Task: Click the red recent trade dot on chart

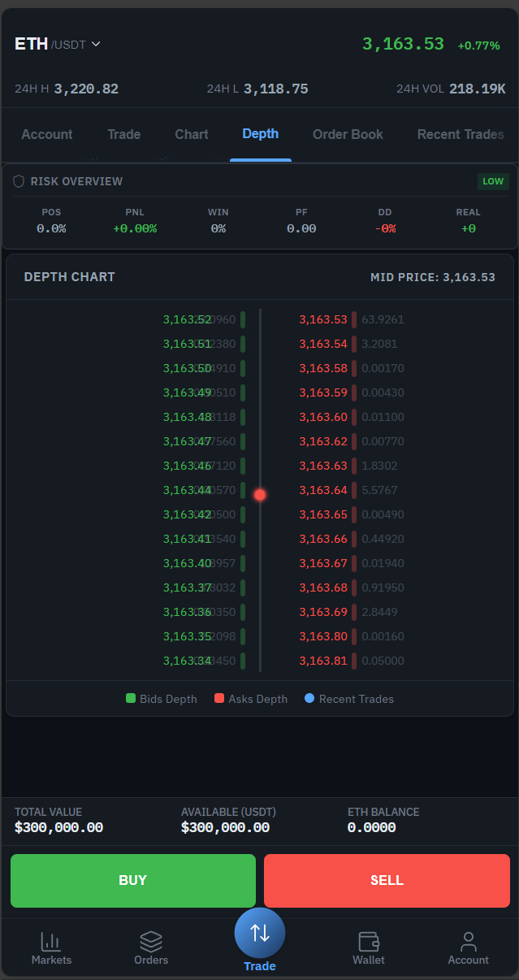Action: (x=260, y=494)
